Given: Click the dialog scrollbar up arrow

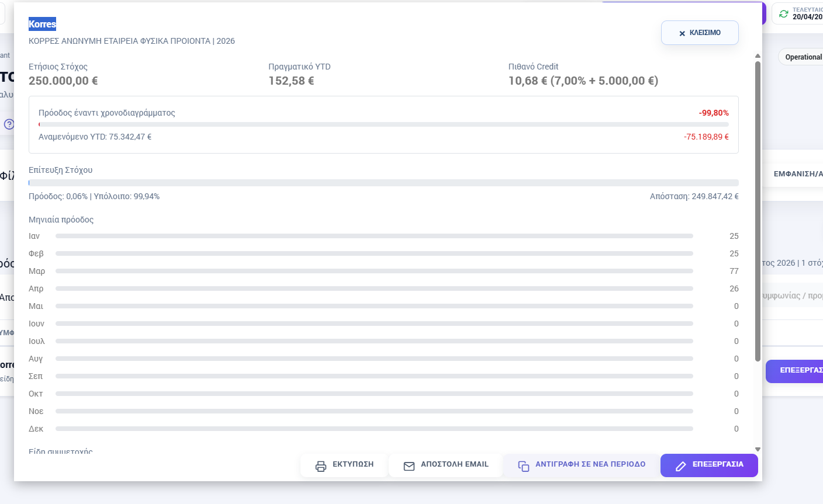Looking at the screenshot, I should [x=758, y=56].
